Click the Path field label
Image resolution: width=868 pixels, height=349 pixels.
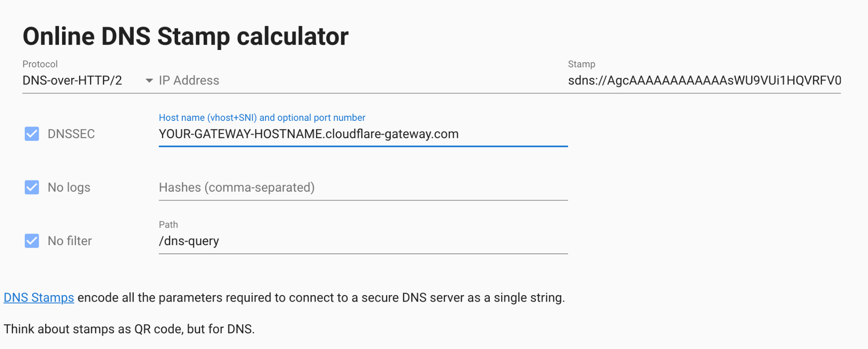click(x=168, y=225)
